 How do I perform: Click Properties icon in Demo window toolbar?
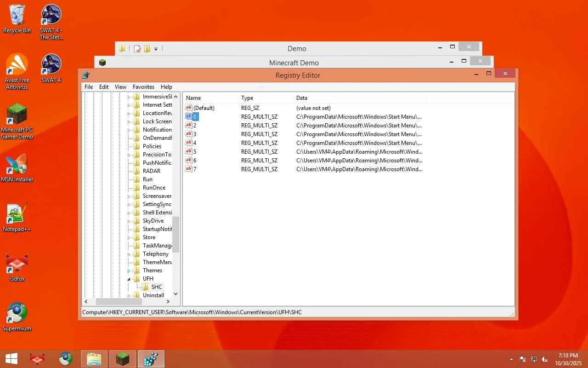point(137,48)
